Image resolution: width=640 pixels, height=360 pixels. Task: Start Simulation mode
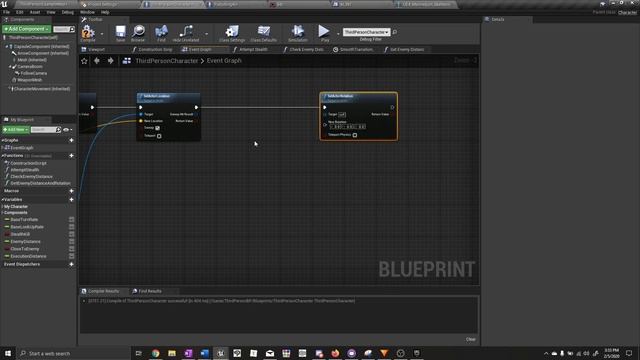pyautogui.click(x=298, y=33)
